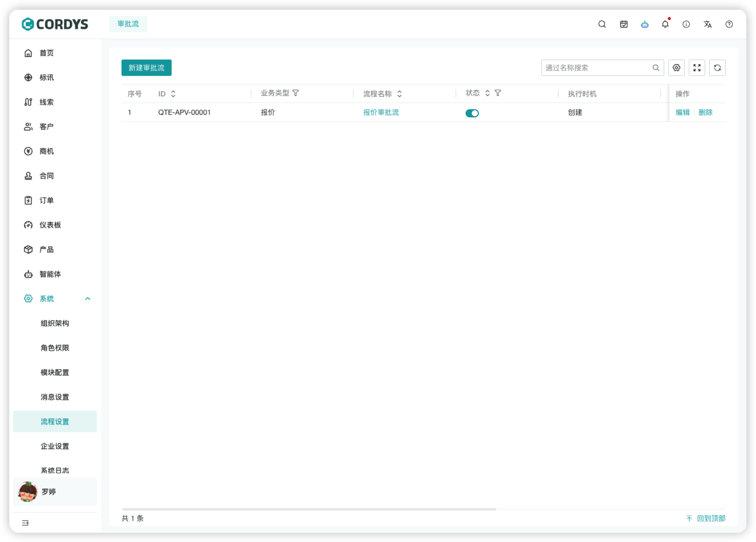This screenshot has height=542, width=756.
Task: Click the QTE-APV-00001 ID cell
Action: click(184, 112)
